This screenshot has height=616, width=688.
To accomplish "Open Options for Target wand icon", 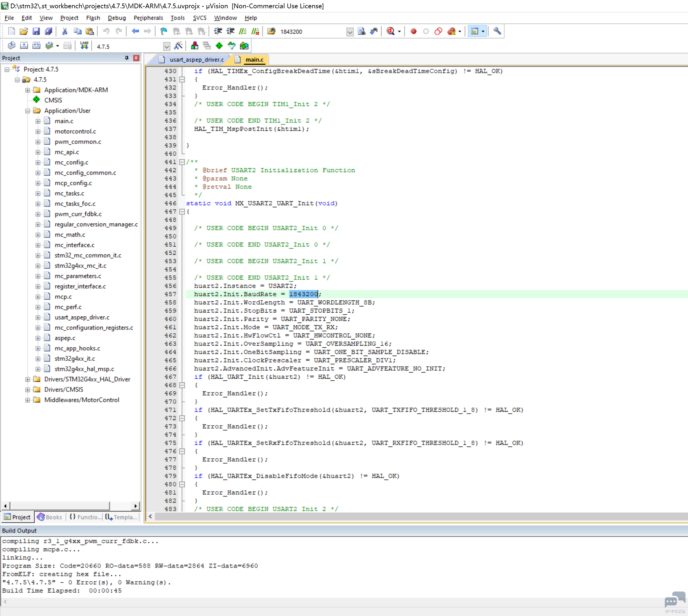I will pyautogui.click(x=178, y=46).
